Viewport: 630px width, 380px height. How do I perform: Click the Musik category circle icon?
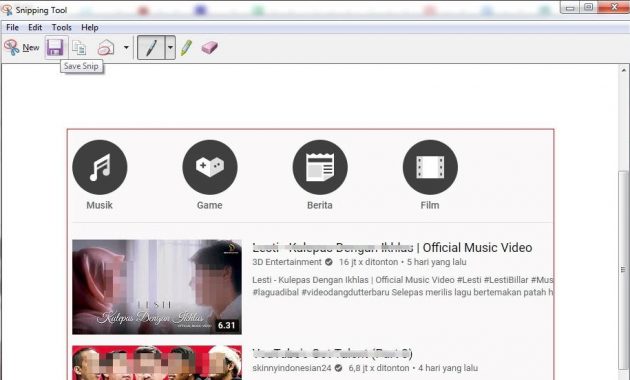pyautogui.click(x=100, y=167)
